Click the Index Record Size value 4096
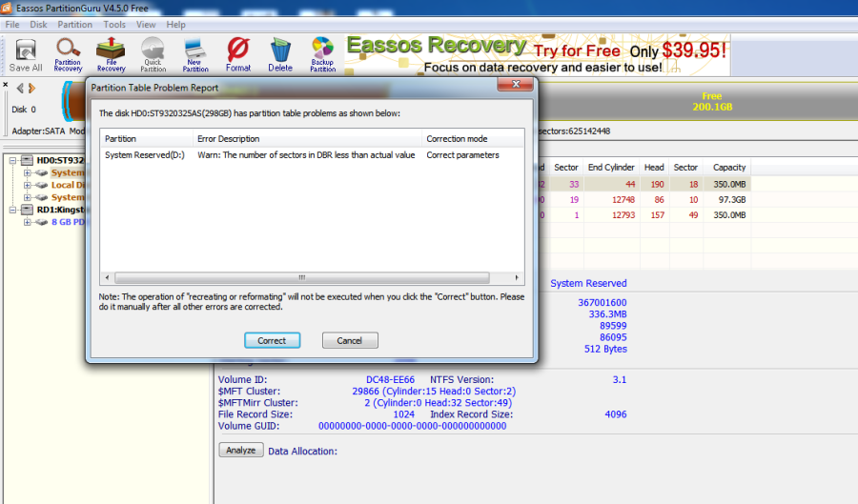858x504 pixels. 616,414
